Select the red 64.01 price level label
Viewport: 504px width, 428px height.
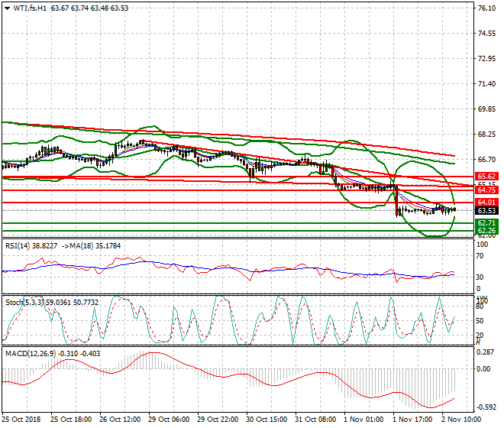tap(486, 203)
